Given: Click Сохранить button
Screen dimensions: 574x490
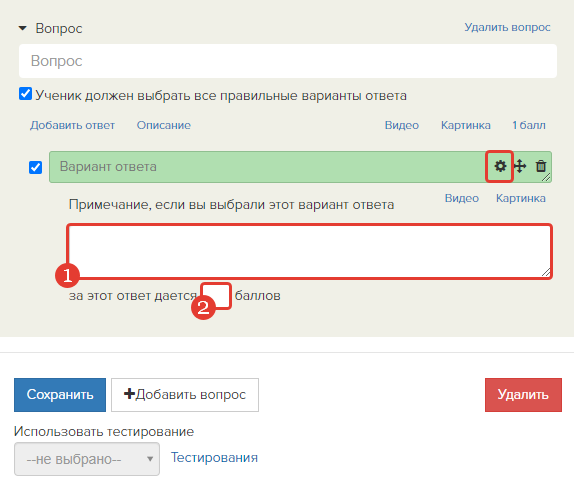Looking at the screenshot, I should 60,394.
